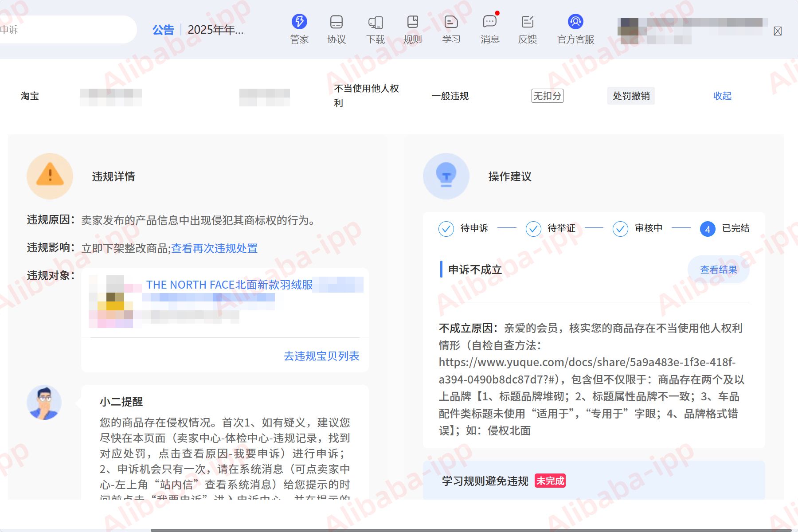Open the 反馈 feedback icon
The width and height of the screenshot is (798, 532).
(528, 22)
